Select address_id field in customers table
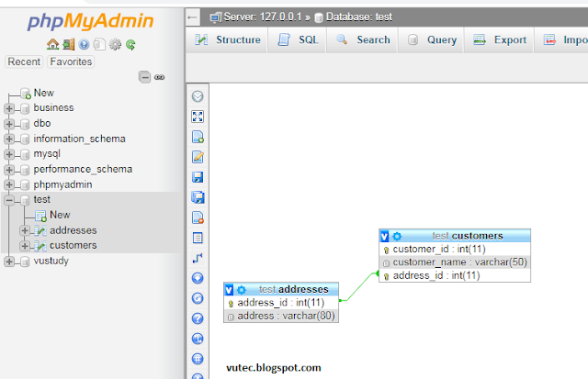The image size is (588, 379). coord(455,275)
